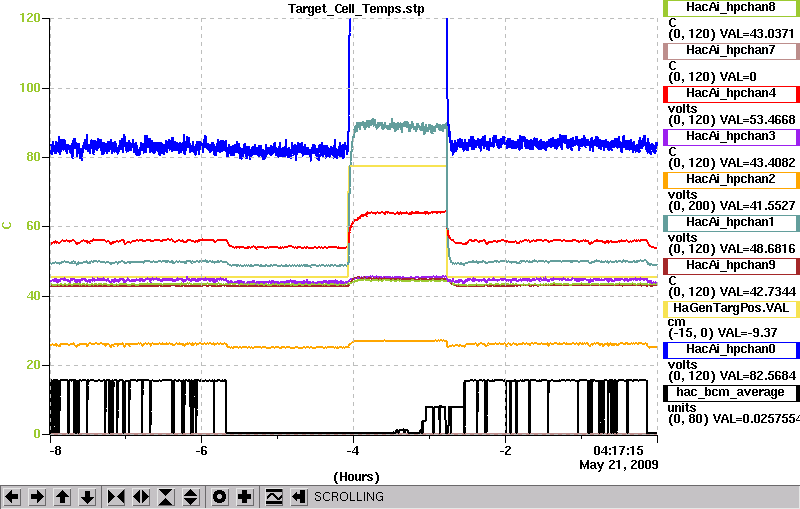Image resolution: width=800 pixels, height=509 pixels.
Task: Click the vertical zoom-in hourglass icon
Action: click(x=166, y=497)
